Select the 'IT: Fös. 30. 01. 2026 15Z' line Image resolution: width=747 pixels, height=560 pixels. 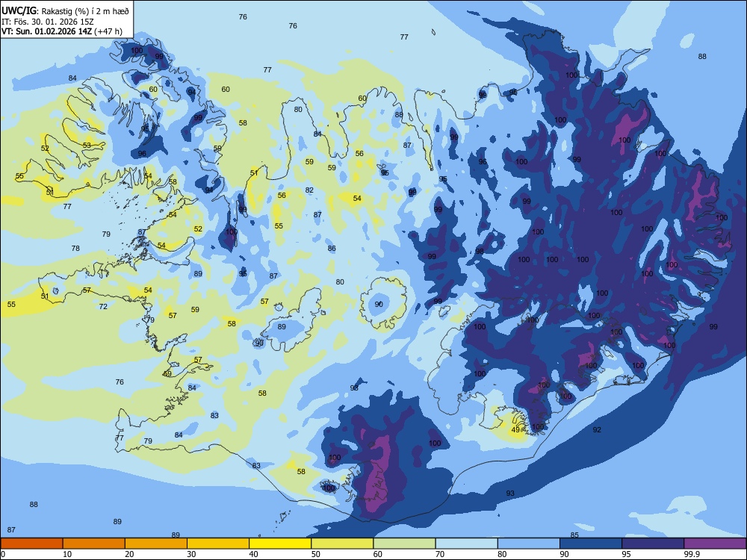[x=46, y=22]
